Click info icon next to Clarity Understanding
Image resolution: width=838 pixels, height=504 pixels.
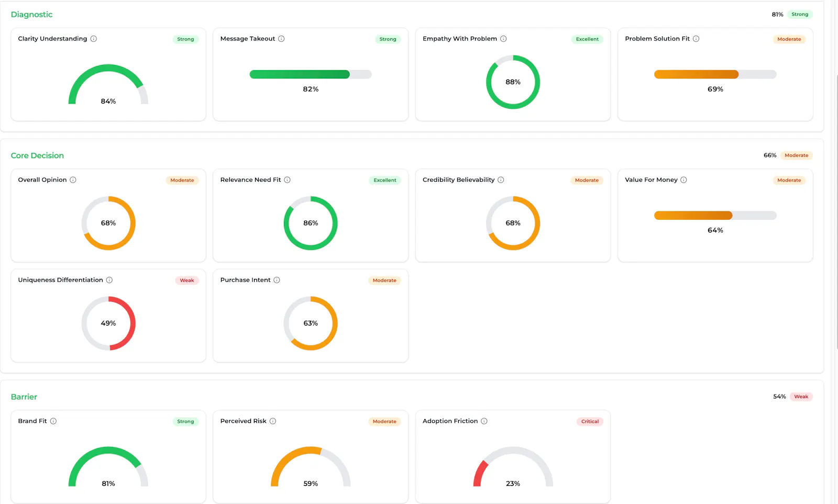tap(94, 39)
